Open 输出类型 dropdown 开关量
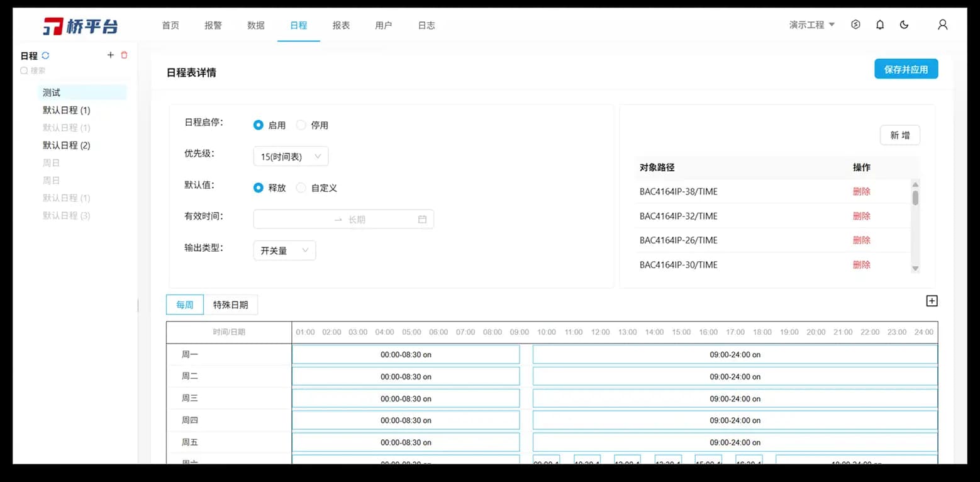Screen dimensions: 980x482 coord(284,250)
